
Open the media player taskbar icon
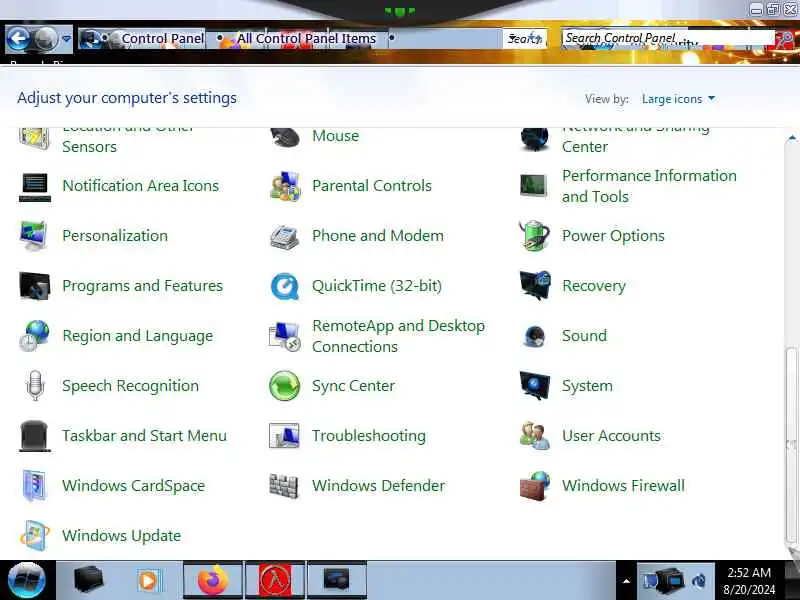[150, 580]
